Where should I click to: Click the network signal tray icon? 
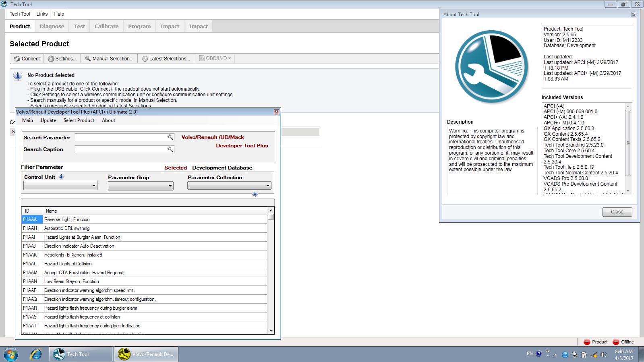594,355
